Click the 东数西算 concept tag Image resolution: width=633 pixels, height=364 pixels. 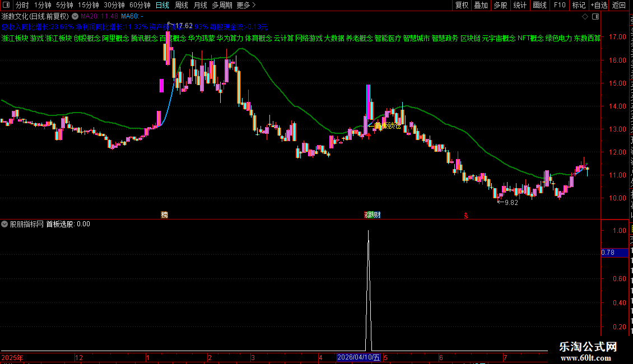coord(588,38)
